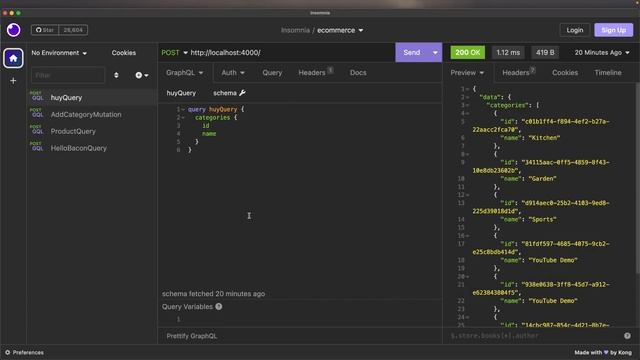Click the request URL field
The height and width of the screenshot is (360, 640).
click(291, 53)
